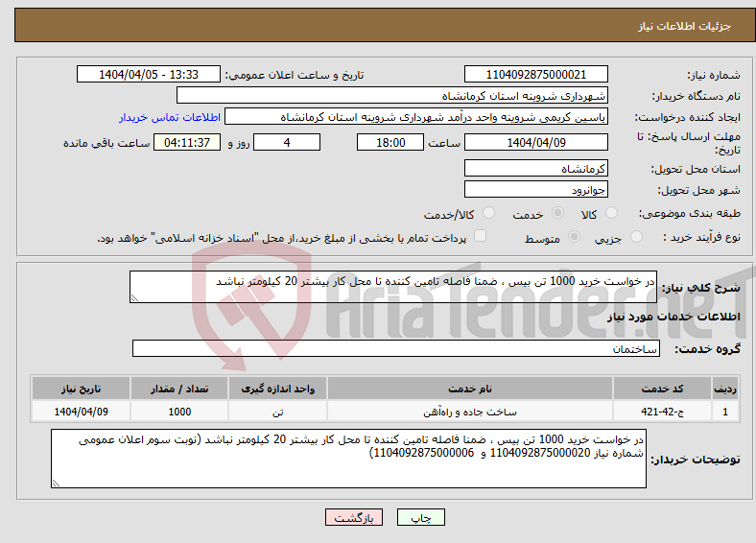756x543 pixels.
Task: Select the جزیی purchase type radio
Action: (x=636, y=236)
